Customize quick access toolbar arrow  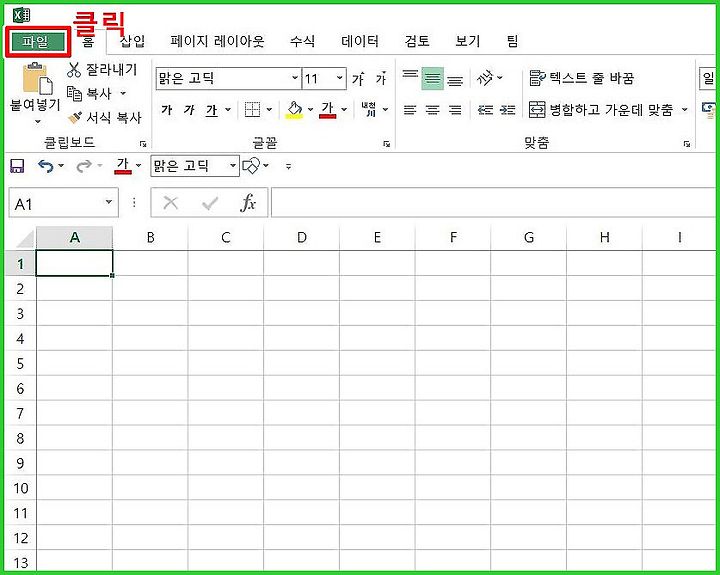[x=288, y=166]
